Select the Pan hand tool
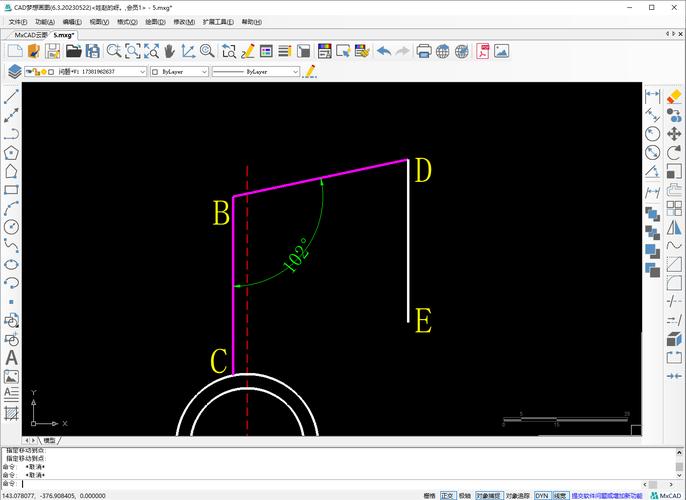686x500 pixels. pos(170,51)
